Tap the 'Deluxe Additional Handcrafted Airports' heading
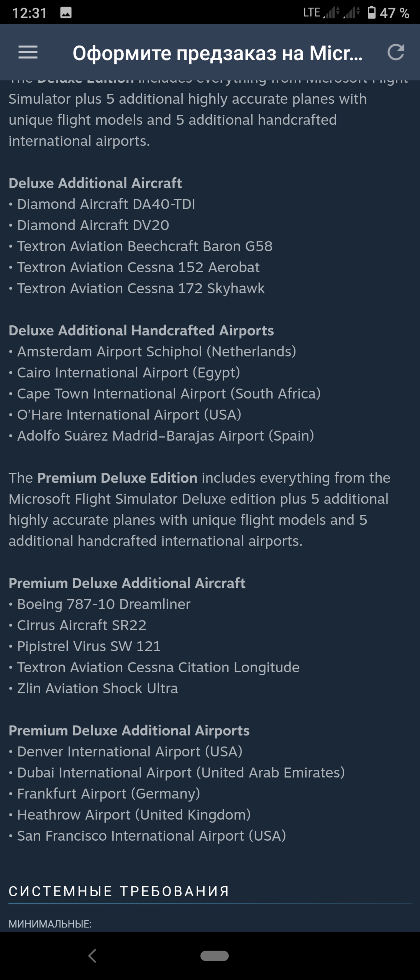 click(x=141, y=330)
